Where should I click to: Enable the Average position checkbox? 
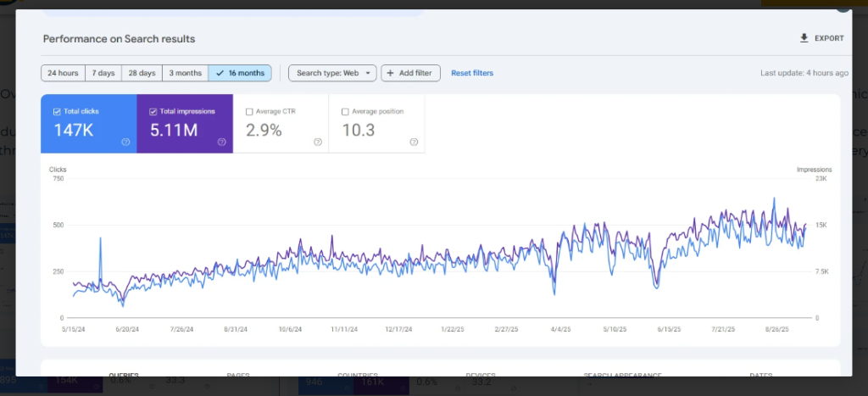tap(345, 112)
